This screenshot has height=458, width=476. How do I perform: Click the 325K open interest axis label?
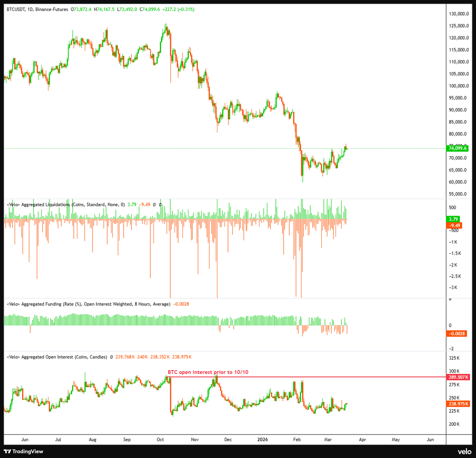click(454, 358)
